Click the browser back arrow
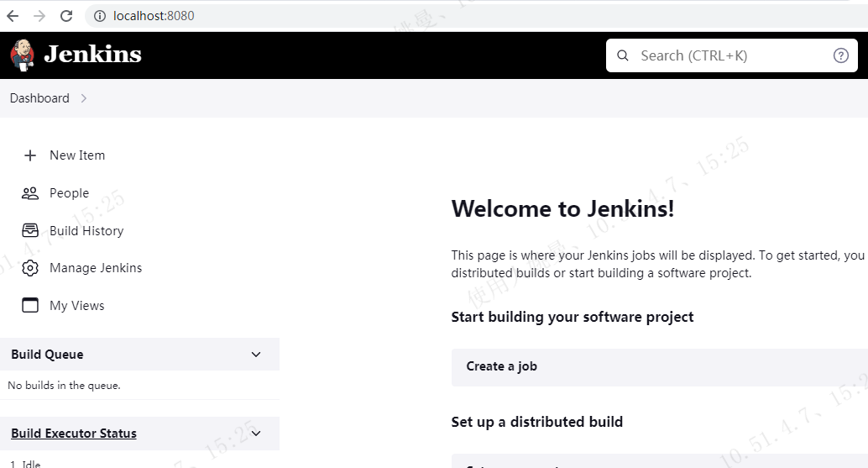The image size is (868, 468). 13,16
